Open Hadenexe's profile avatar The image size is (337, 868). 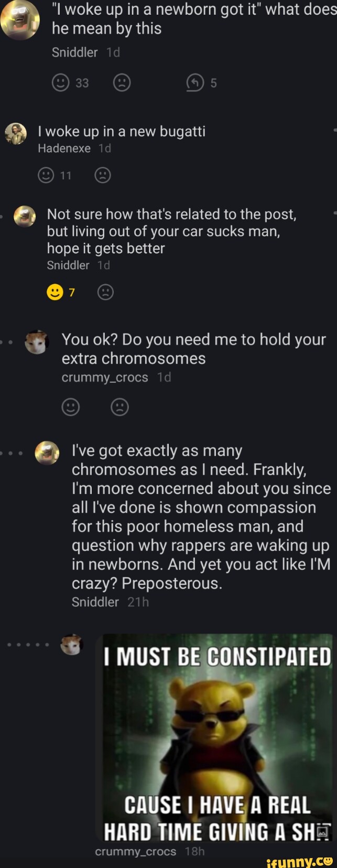click(x=16, y=134)
